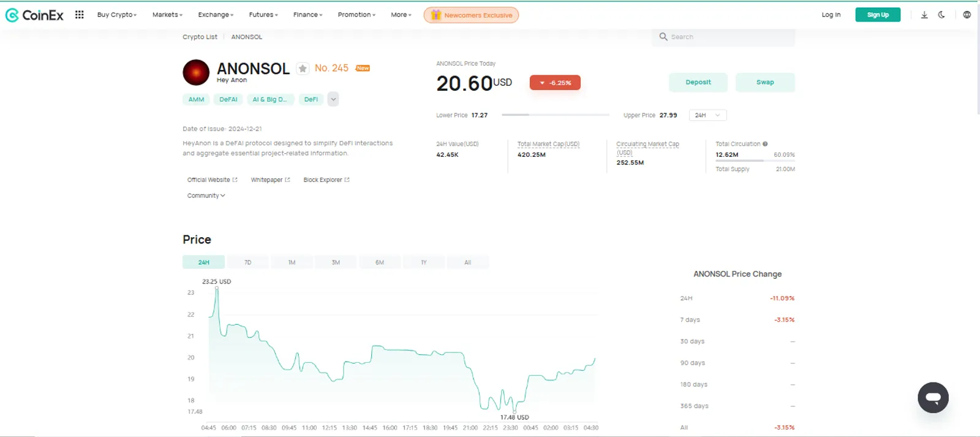Select the All chart tab

pos(468,262)
